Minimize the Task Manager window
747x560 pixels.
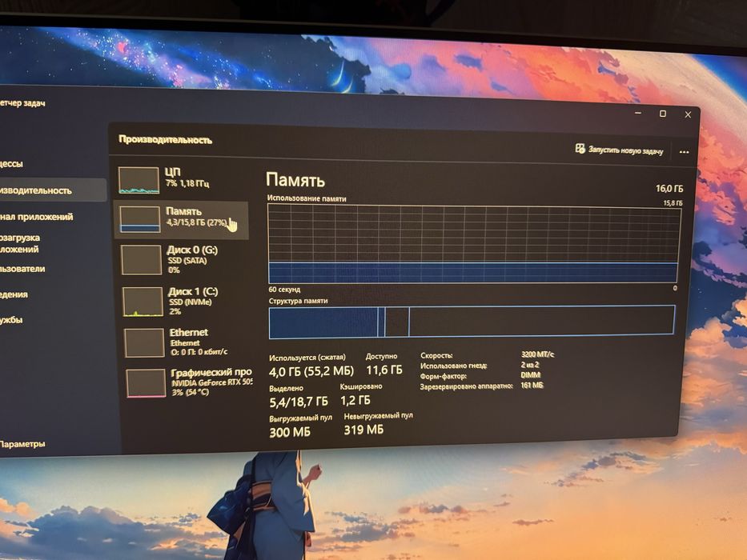tap(638, 113)
